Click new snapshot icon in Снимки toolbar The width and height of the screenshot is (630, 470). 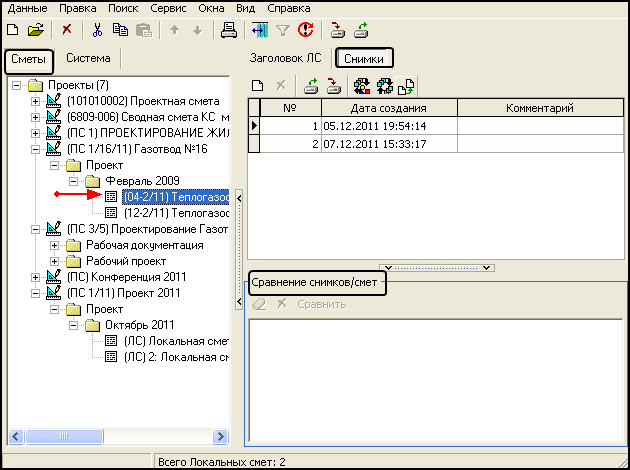pyautogui.click(x=258, y=86)
